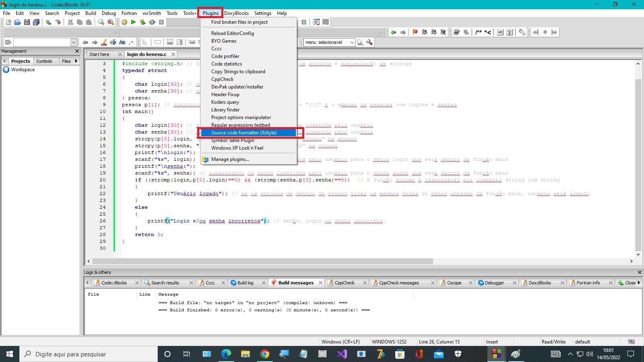Toggle bookmark with the red flag icon
Screen dimensions: 644x362
tap(415, 32)
